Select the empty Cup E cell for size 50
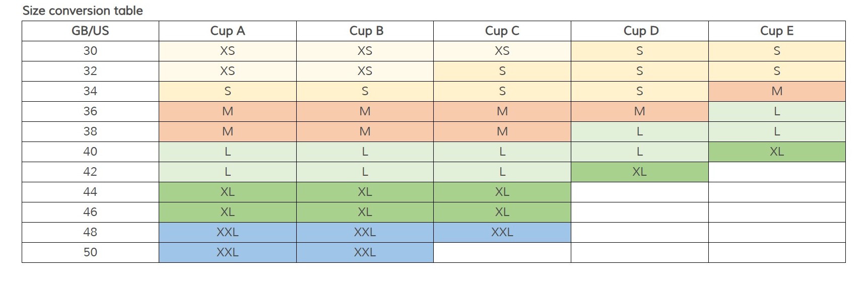Viewport: 868px width, 283px height. [x=776, y=252]
